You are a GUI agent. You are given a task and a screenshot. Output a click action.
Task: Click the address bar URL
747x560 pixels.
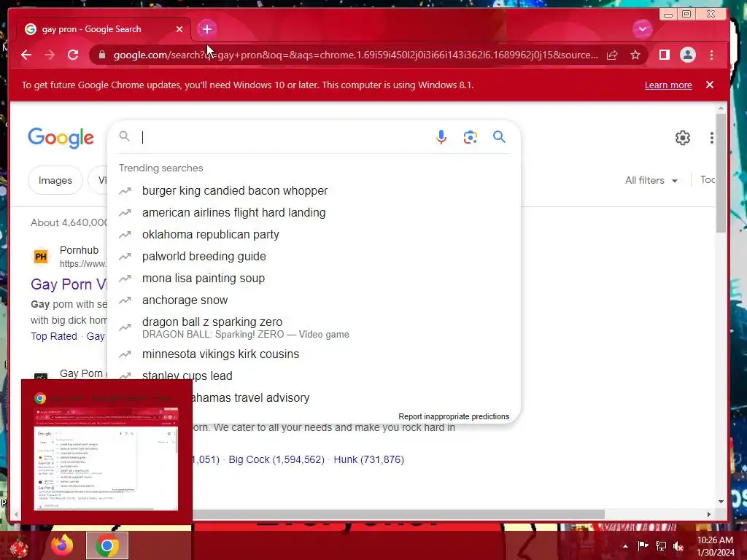[355, 55]
